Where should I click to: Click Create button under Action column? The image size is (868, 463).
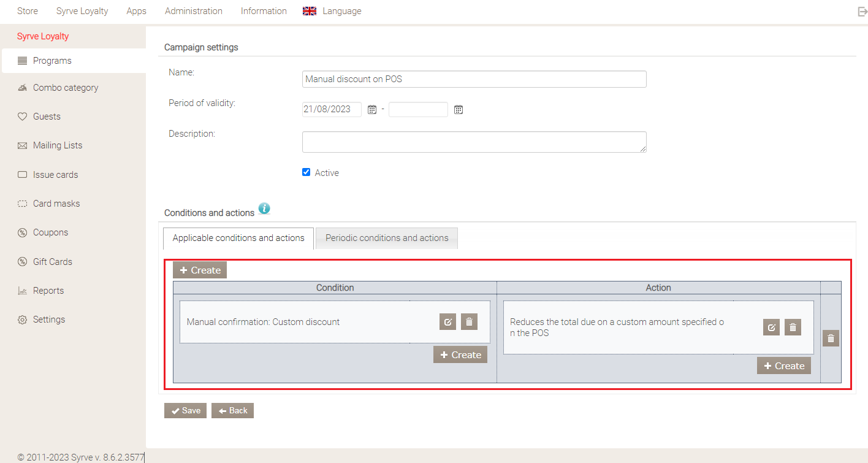click(x=783, y=365)
